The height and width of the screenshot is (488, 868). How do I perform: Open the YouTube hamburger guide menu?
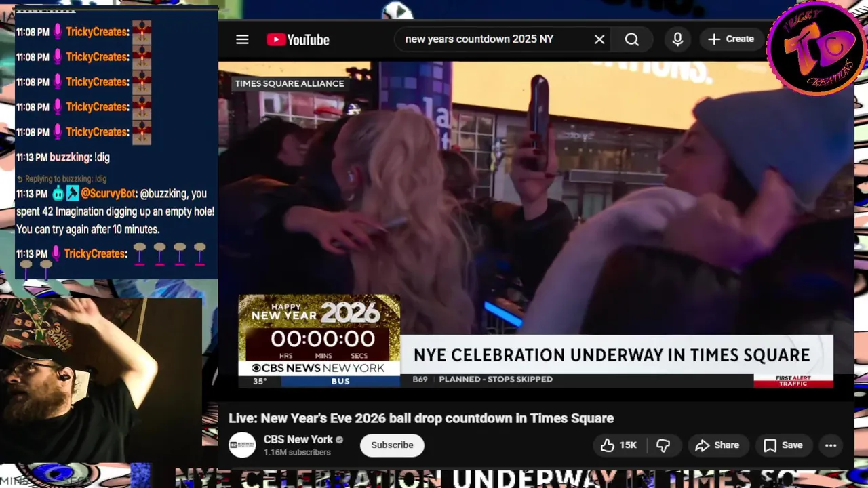click(242, 39)
